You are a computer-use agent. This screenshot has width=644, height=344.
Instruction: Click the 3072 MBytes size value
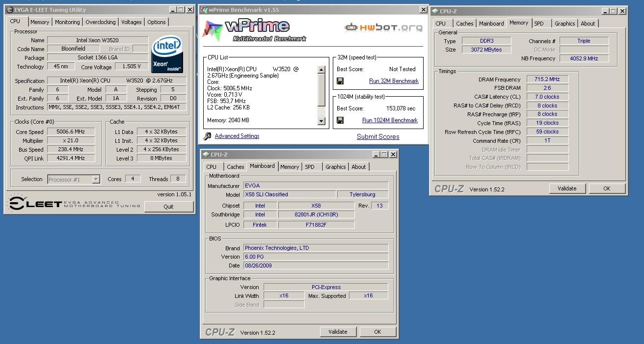coord(486,50)
